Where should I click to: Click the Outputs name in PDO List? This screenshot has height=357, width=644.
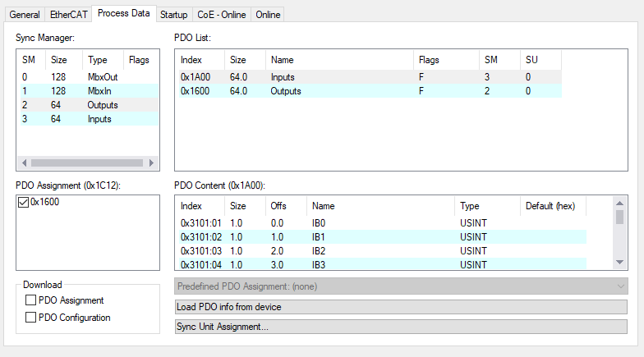286,91
